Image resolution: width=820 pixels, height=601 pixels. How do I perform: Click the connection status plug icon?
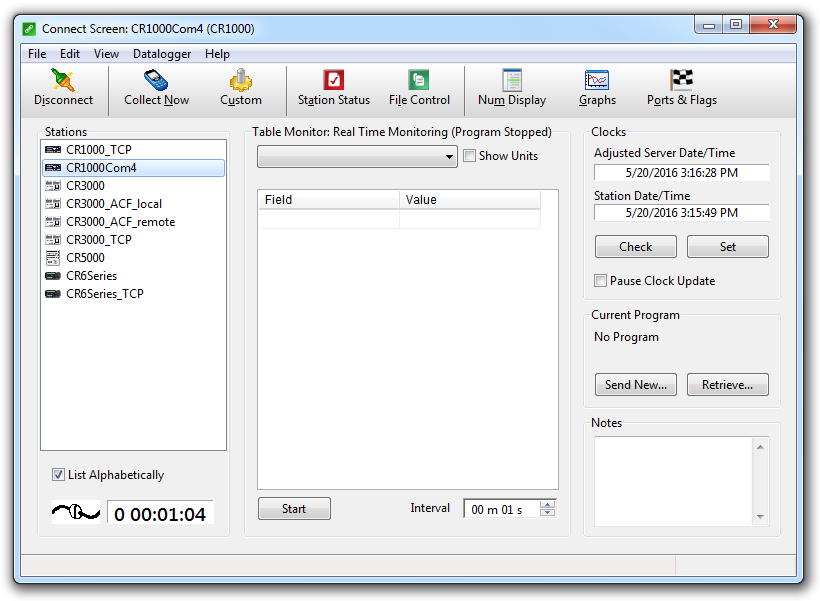[76, 512]
